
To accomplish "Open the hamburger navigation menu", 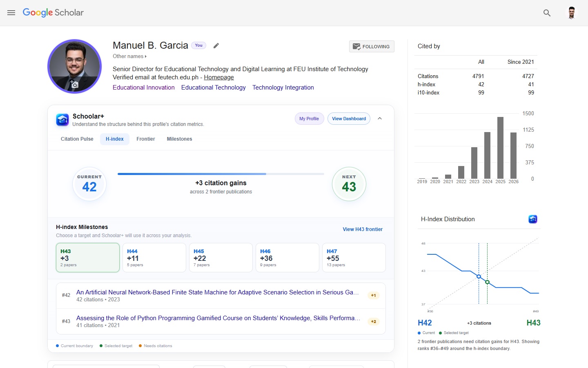I will pos(11,13).
